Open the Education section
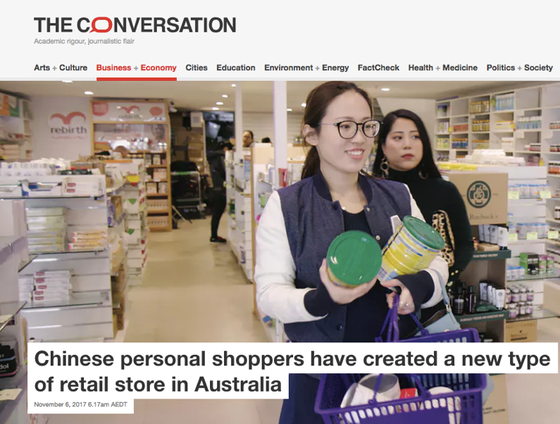560x424 pixels. pyautogui.click(x=236, y=68)
